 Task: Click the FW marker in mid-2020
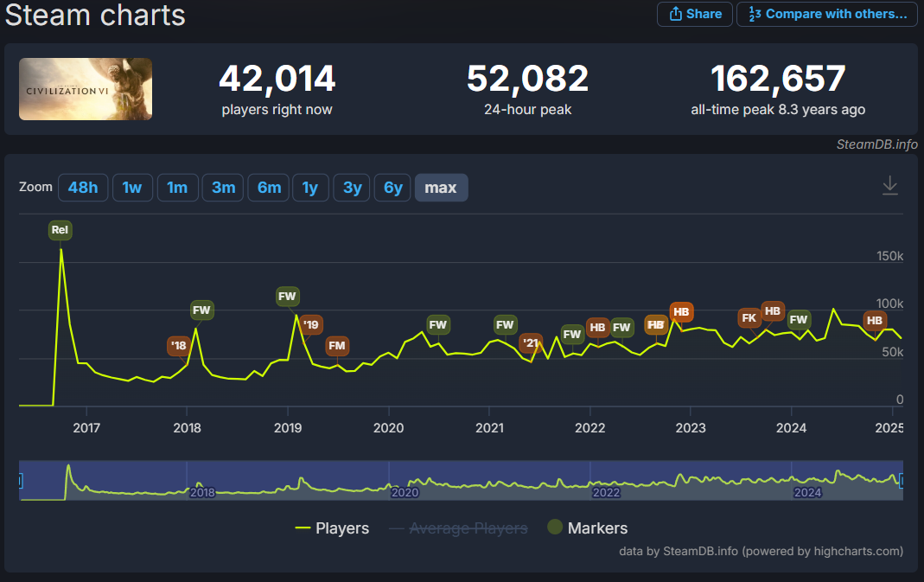coord(438,325)
